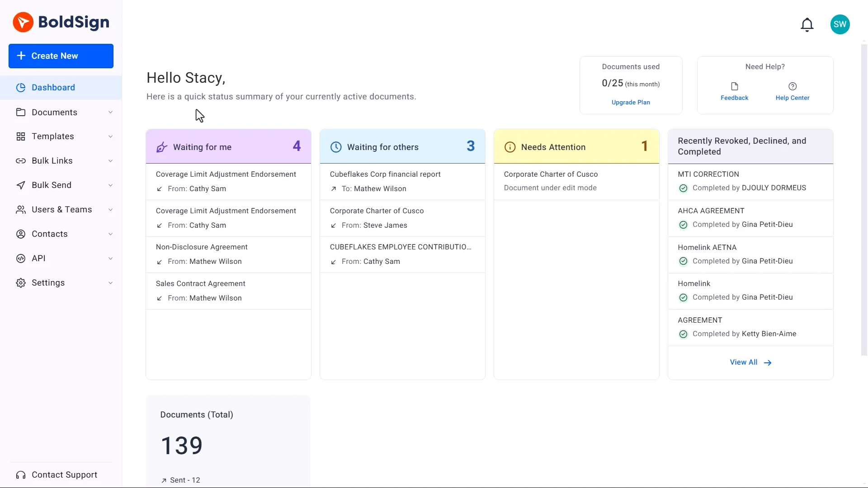Click the Feedback document icon
868x488 pixels.
point(734,86)
